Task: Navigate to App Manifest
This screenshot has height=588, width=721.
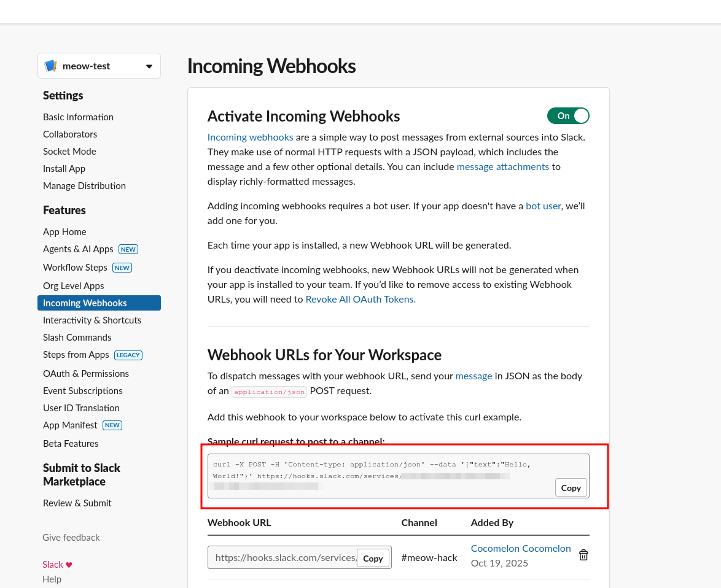Action: 70,425
